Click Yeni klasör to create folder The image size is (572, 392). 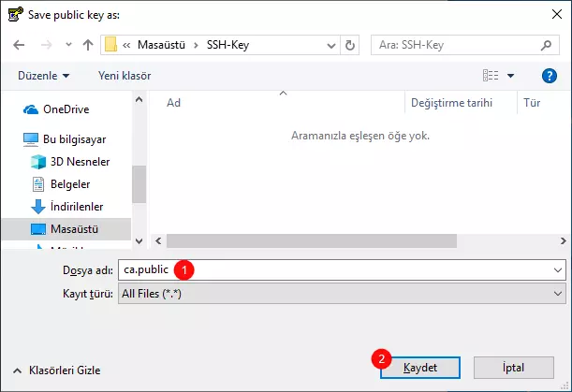click(x=126, y=75)
